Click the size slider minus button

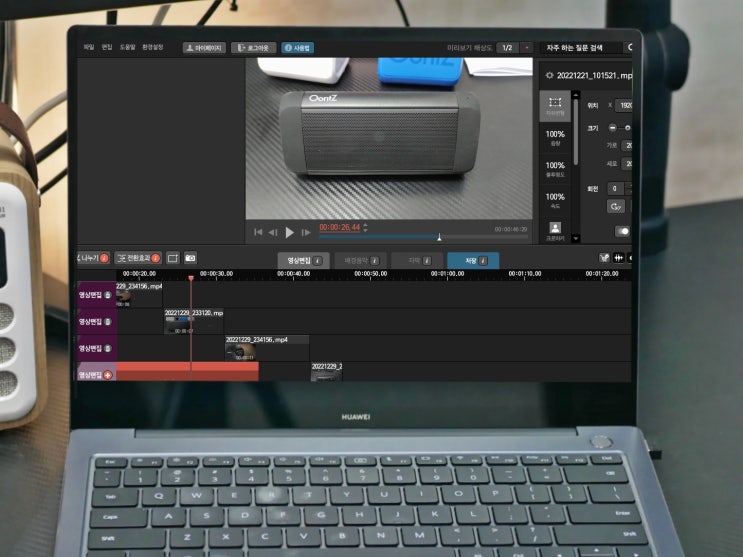tap(613, 128)
